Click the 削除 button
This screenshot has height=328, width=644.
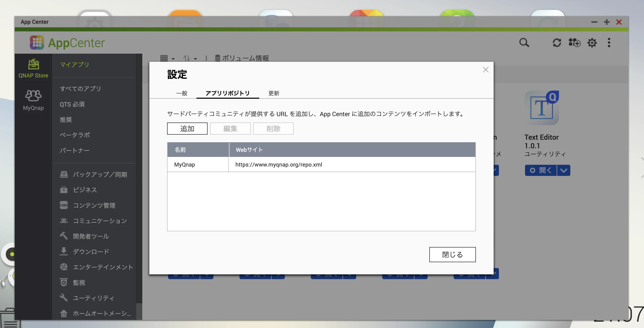click(273, 129)
